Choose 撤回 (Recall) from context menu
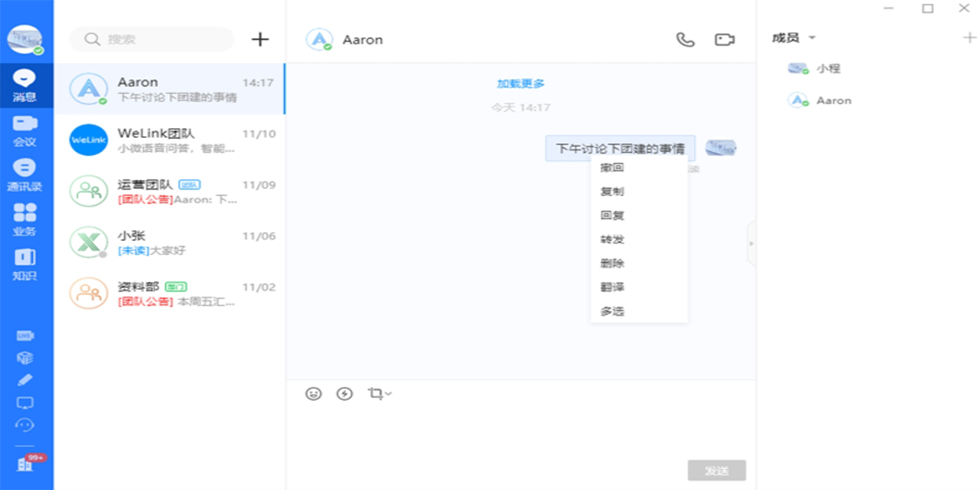 coord(612,167)
